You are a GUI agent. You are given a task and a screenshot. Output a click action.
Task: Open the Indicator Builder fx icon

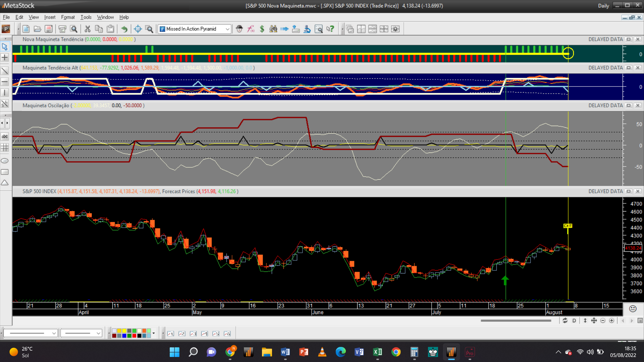[x=251, y=29]
